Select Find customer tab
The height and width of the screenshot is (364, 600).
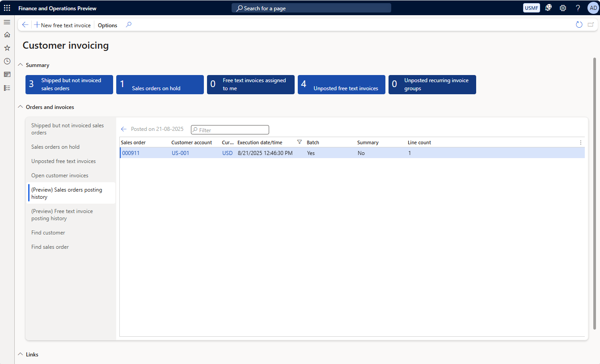(x=72, y=233)
